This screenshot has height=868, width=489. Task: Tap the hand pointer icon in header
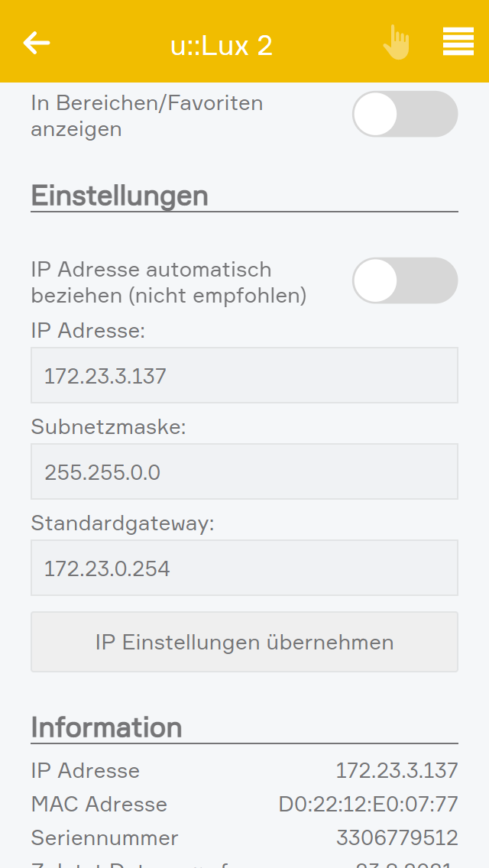397,43
